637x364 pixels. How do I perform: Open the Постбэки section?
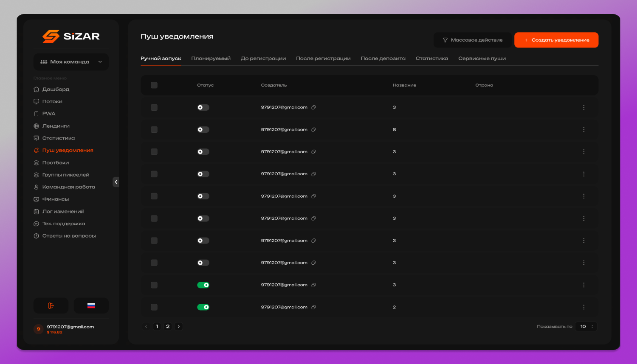point(51,163)
